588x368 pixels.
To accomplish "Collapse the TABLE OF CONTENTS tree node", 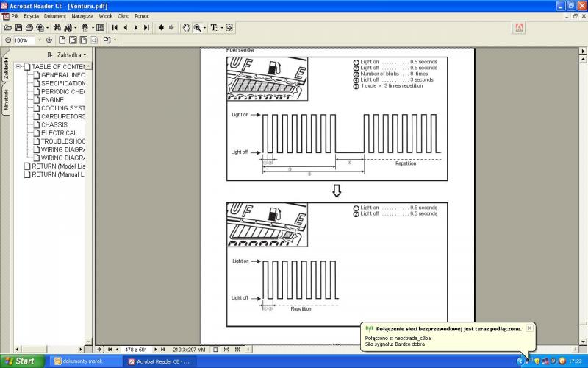I will point(18,67).
